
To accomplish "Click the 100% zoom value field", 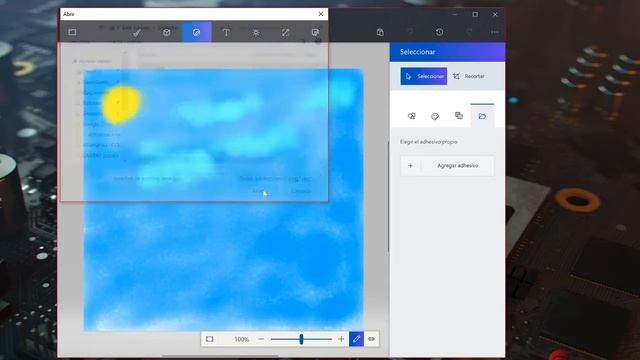I will click(x=241, y=339).
